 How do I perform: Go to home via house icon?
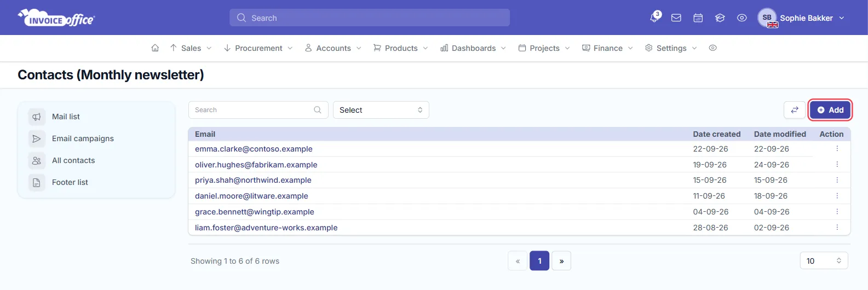click(155, 48)
